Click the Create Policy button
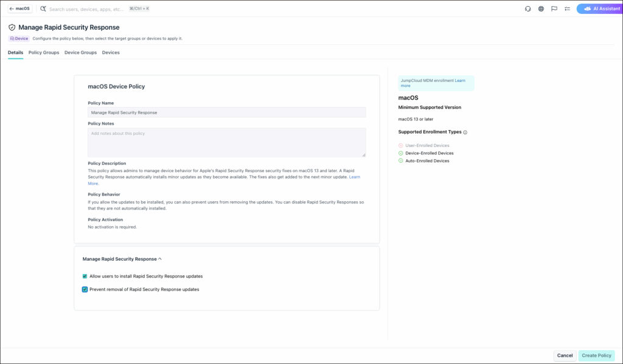The width and height of the screenshot is (623, 364). [x=596, y=355]
